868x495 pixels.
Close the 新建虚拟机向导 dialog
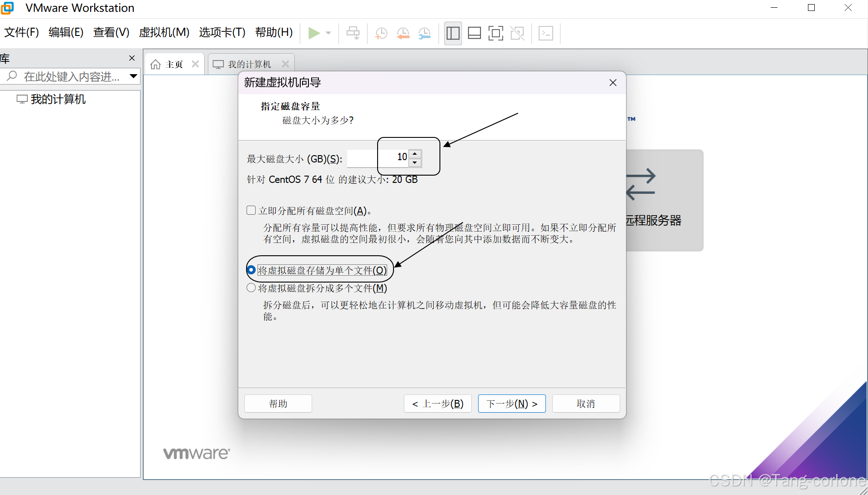pos(613,82)
